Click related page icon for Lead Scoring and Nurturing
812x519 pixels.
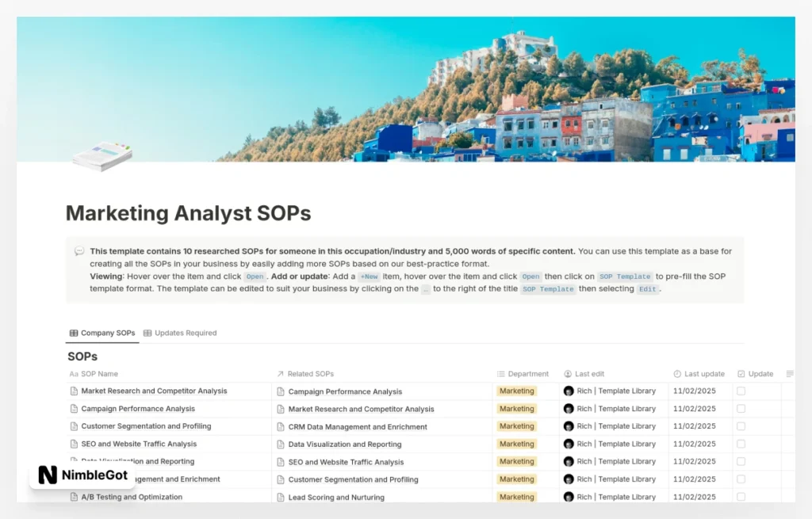[281, 498]
